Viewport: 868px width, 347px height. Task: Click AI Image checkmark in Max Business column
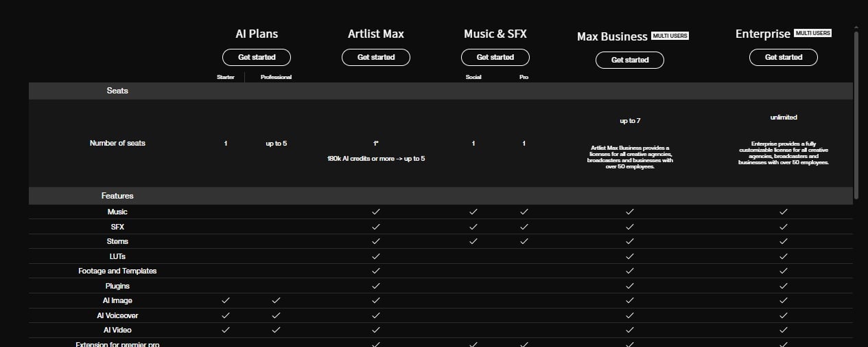tap(630, 300)
